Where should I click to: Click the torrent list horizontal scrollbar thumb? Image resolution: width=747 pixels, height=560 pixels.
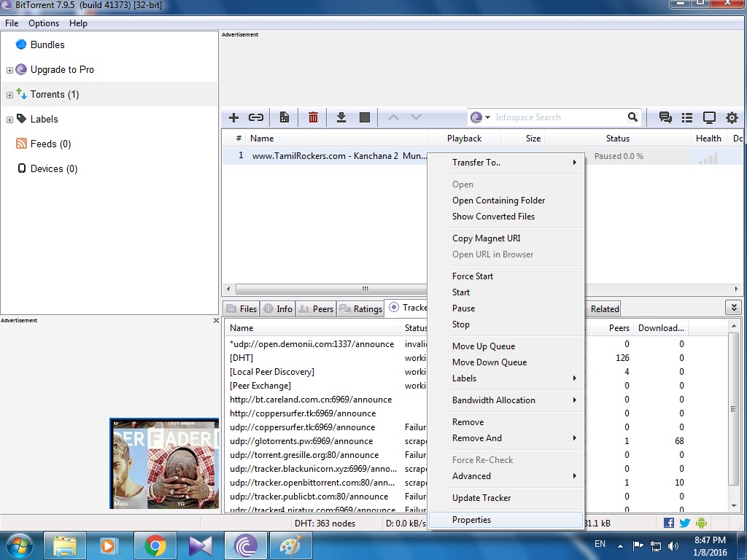[x=332, y=289]
